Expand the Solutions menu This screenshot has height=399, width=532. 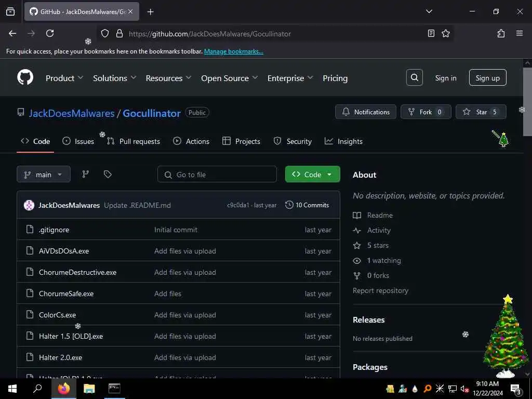point(115,78)
